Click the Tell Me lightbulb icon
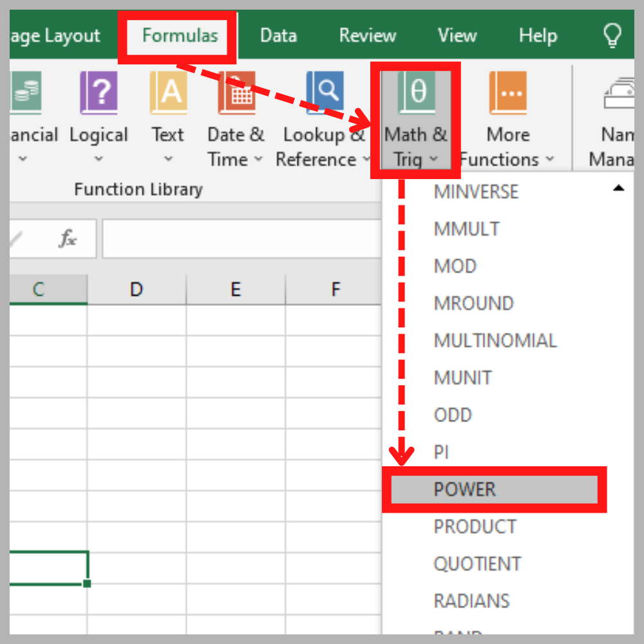Screen dimensions: 644x644 click(x=612, y=35)
